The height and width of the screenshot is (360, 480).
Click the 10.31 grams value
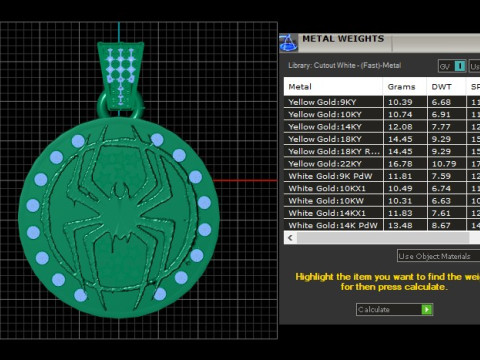click(400, 201)
